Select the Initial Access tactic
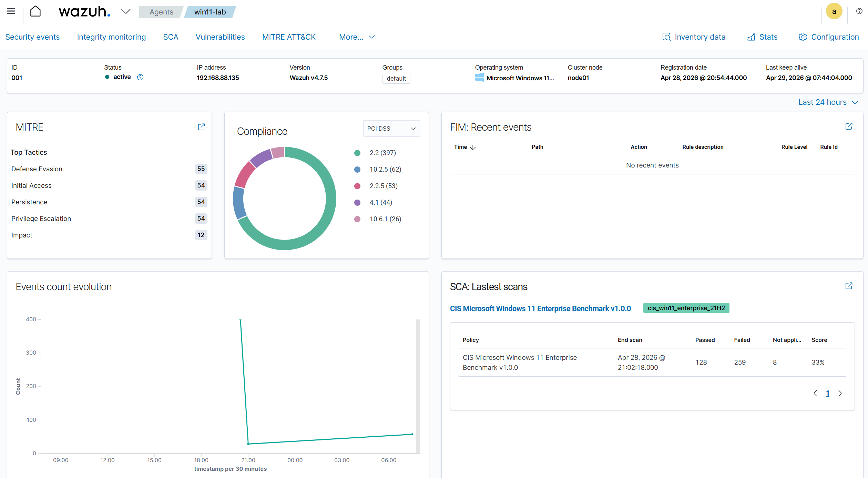This screenshot has width=868, height=478. (x=31, y=185)
